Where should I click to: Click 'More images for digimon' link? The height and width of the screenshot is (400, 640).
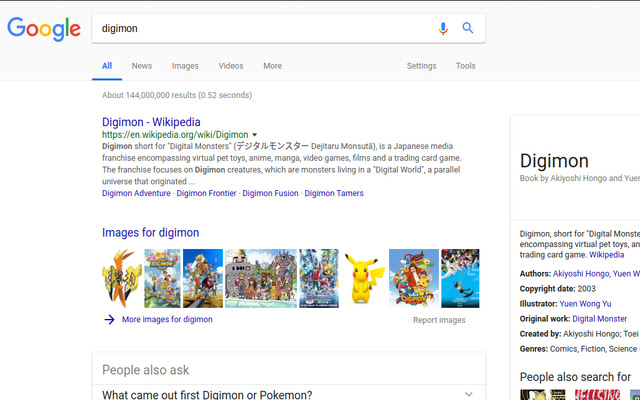(167, 320)
